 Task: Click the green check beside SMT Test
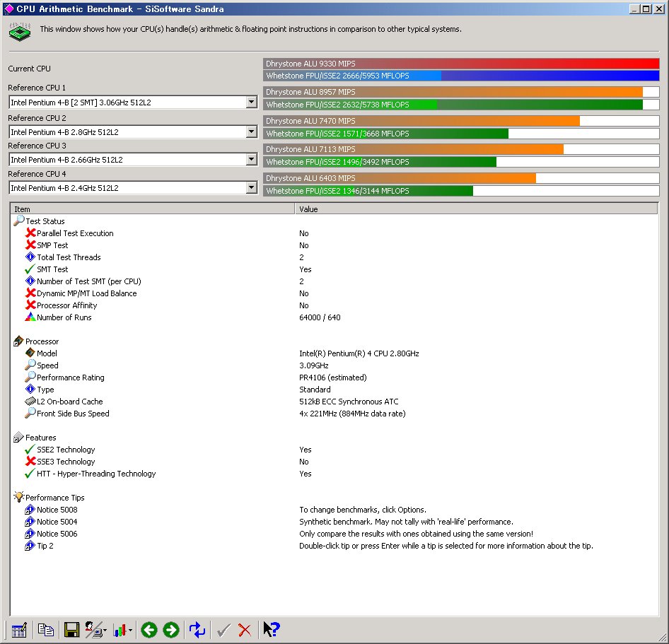(x=30, y=269)
